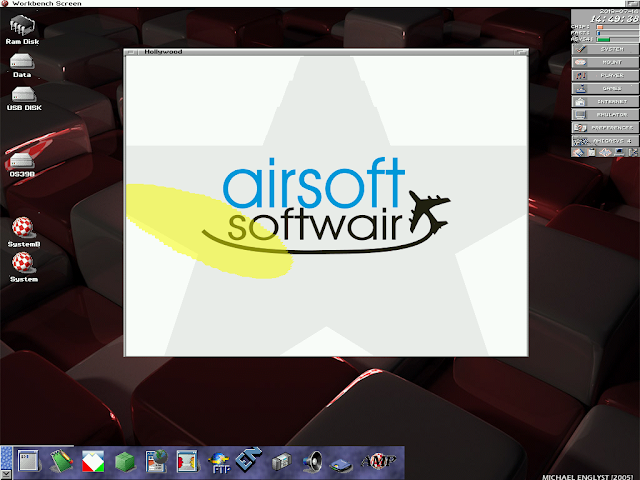Open the MOUNT panel menu button
Screen dimensions: 640x480
(605, 62)
